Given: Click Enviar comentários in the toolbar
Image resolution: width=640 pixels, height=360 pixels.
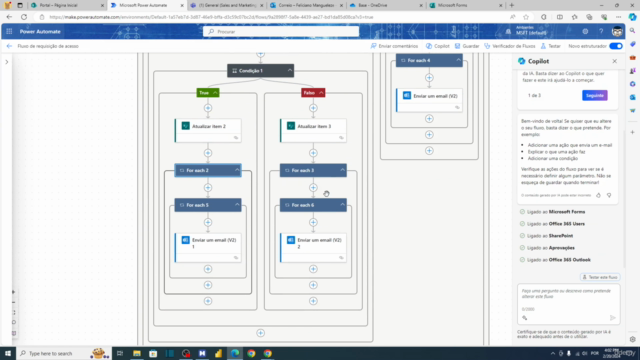Looking at the screenshot, I should tap(394, 46).
